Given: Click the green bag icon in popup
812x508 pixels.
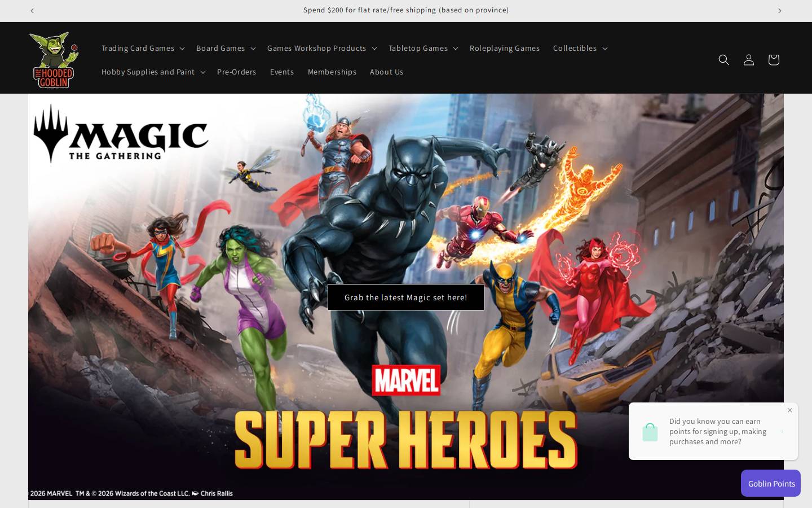Looking at the screenshot, I should [x=650, y=432].
